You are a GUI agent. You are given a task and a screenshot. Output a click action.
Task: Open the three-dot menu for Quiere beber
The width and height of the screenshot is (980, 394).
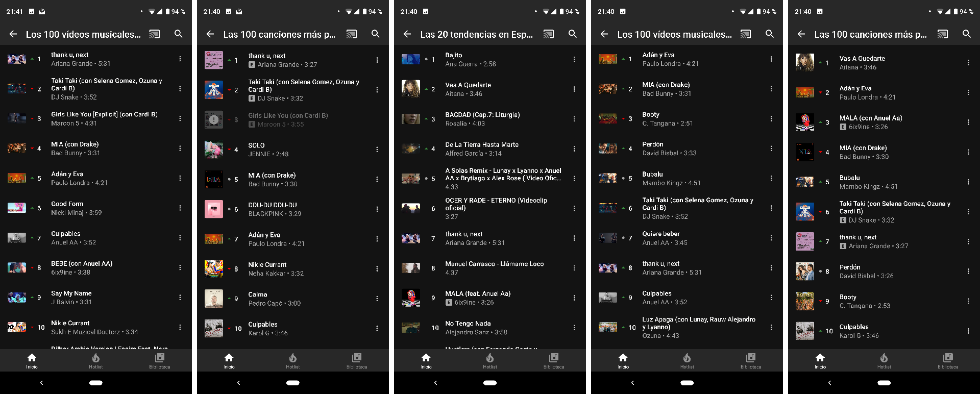[x=771, y=238]
